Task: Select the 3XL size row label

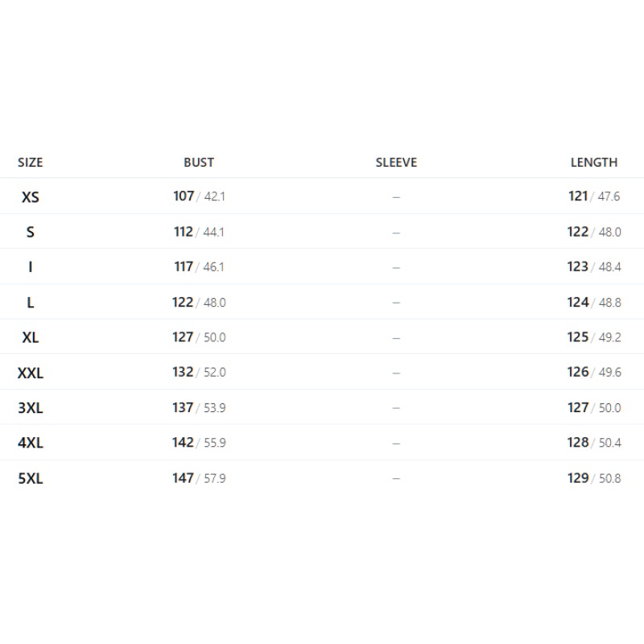Action: pyautogui.click(x=31, y=408)
